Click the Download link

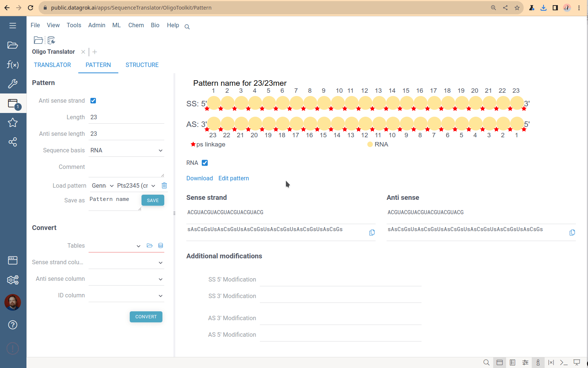coord(200,178)
